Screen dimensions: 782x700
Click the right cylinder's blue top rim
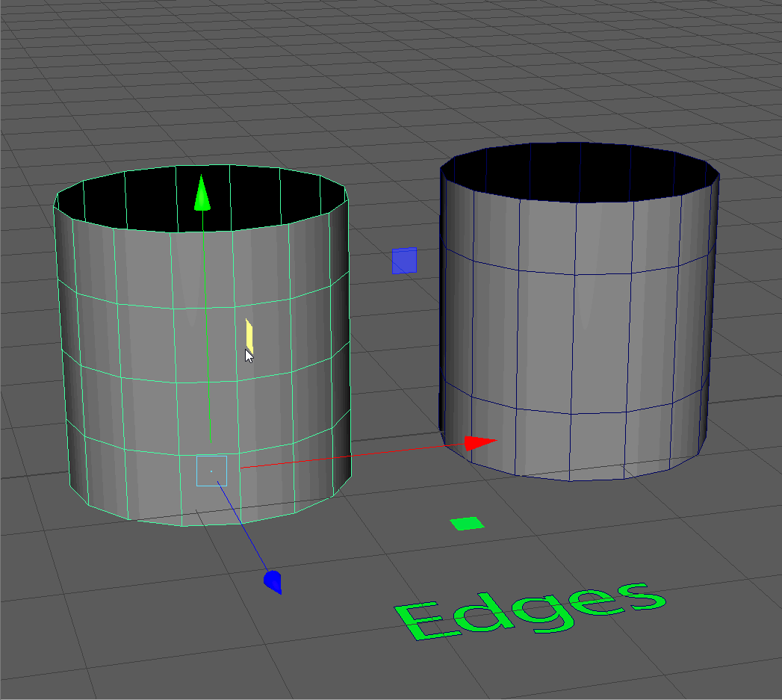579,202
